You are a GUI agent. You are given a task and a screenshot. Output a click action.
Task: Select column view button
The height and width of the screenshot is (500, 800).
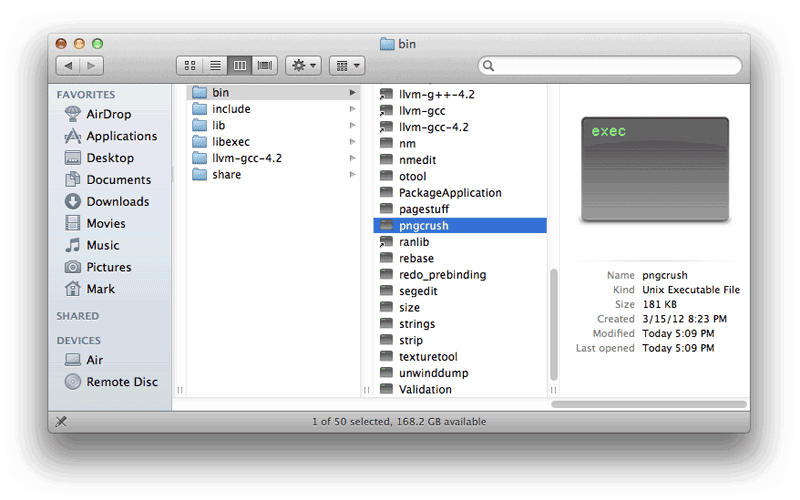click(x=240, y=65)
